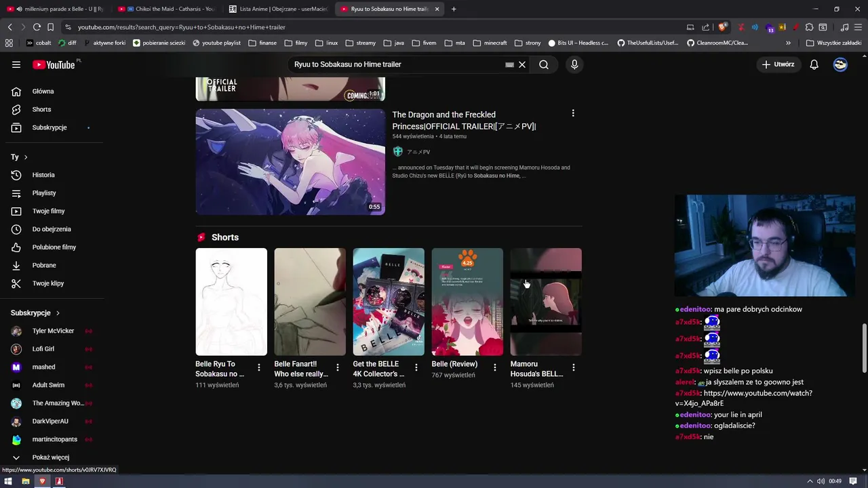Start voice search with the microphone icon

[x=574, y=64]
